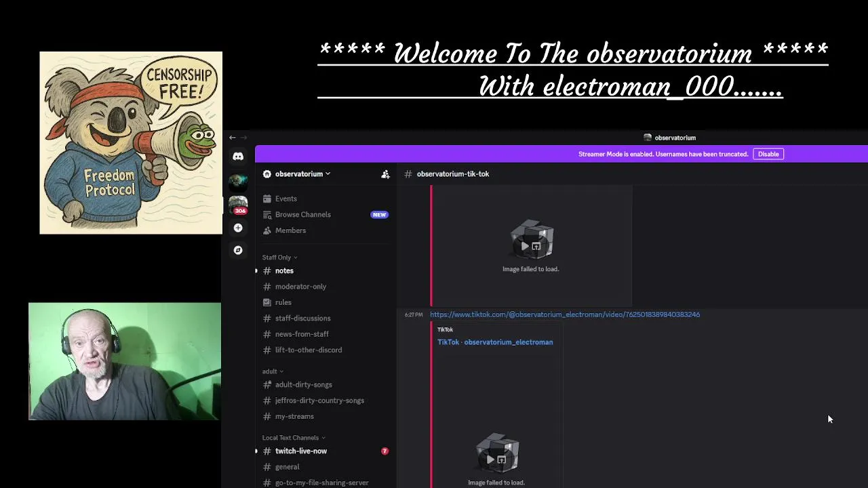Viewport: 868px width, 488px height.
Task: Open the staff-discussions channel
Action: point(325,318)
